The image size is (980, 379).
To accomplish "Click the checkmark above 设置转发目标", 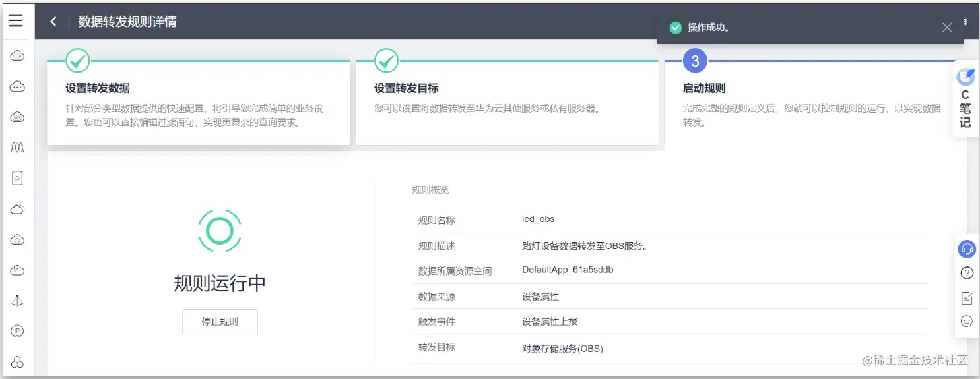I will point(386,61).
